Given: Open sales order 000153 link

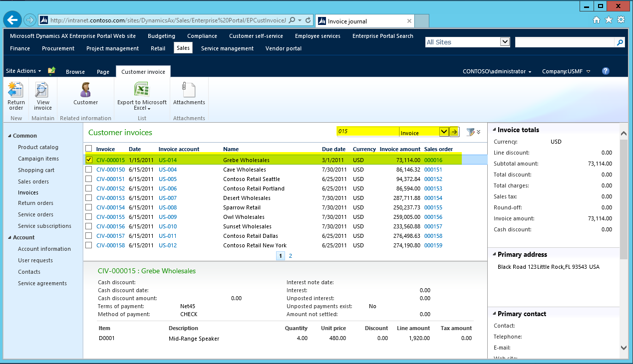Looking at the screenshot, I should 433,188.
